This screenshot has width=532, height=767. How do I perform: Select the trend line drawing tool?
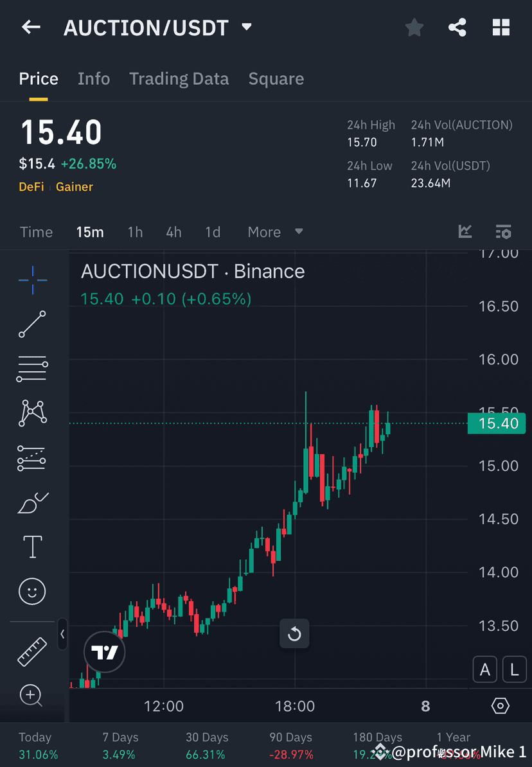(x=32, y=324)
